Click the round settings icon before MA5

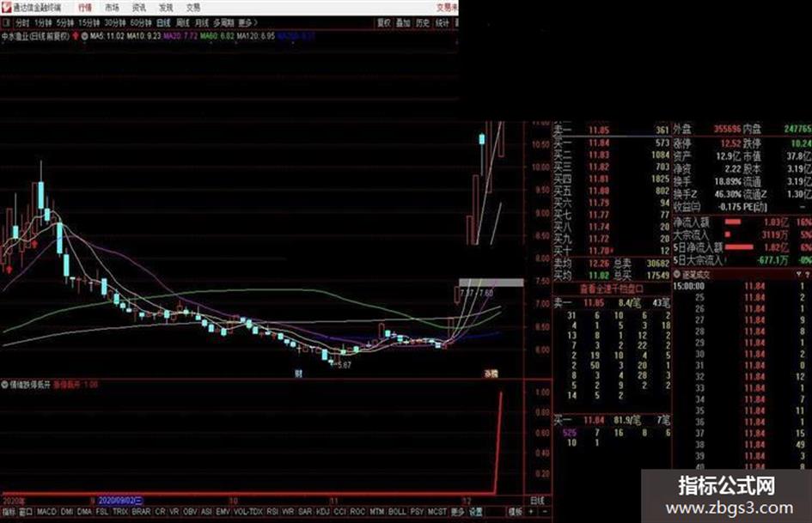(84, 36)
